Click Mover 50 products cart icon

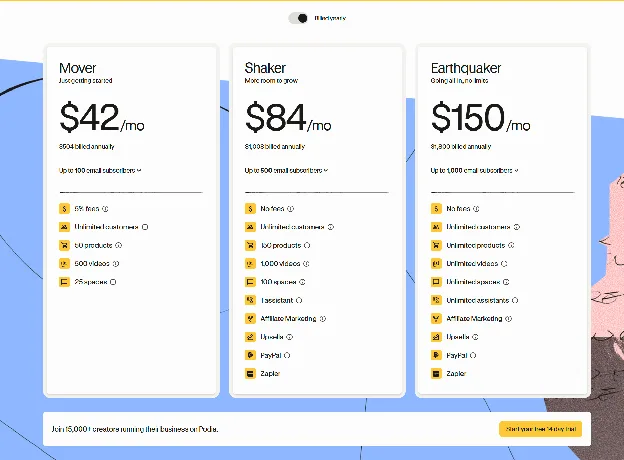pyautogui.click(x=64, y=245)
